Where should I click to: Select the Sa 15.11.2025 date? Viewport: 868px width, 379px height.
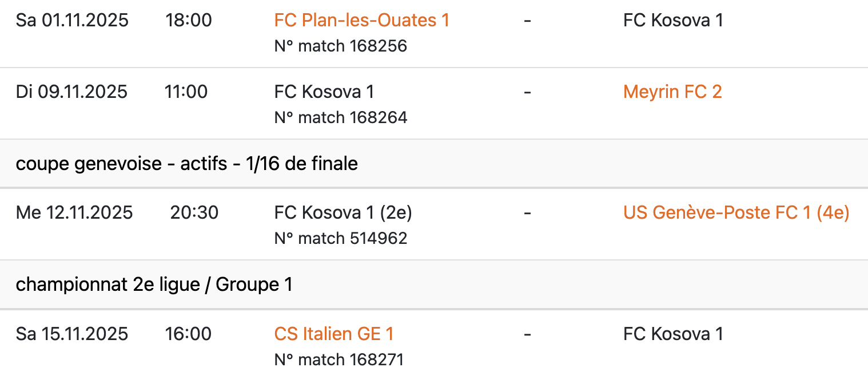click(x=72, y=334)
